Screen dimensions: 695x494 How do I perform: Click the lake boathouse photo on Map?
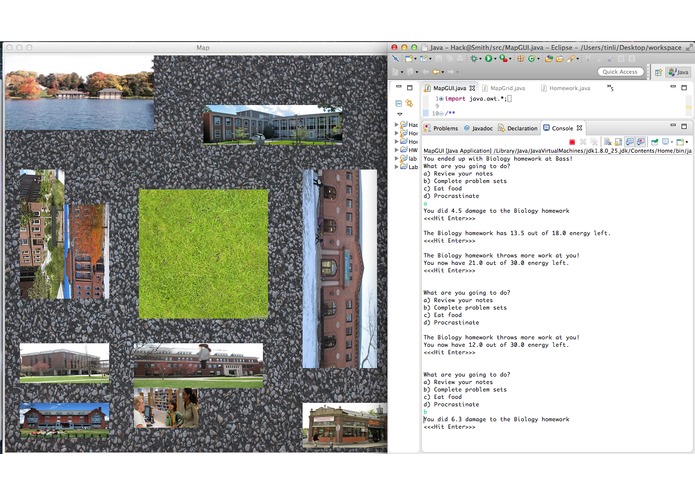point(80,92)
